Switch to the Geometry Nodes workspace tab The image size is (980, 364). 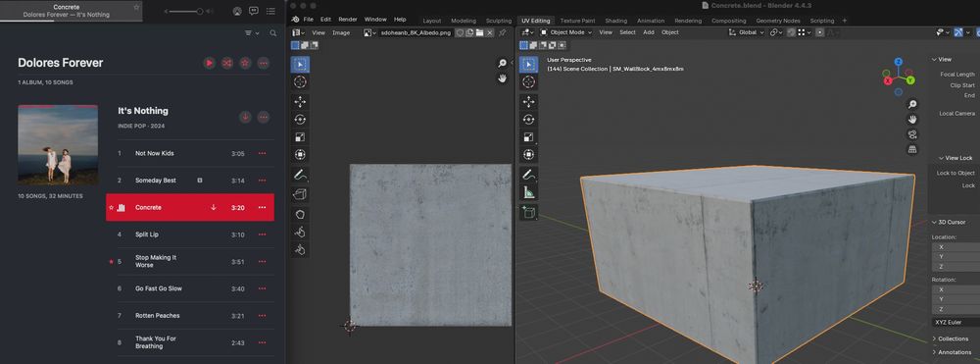click(x=777, y=21)
